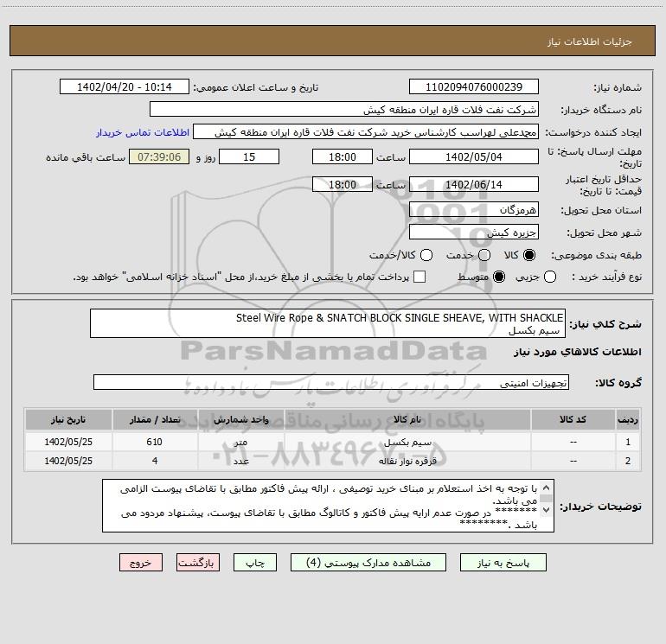Image resolution: width=666 pixels, height=644 pixels.
Task: Click the قرقره نوار نقاله item name cell
Action: tap(407, 461)
